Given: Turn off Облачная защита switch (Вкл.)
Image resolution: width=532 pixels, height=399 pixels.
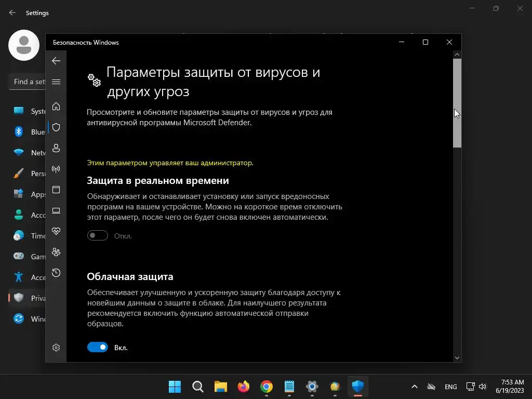Looking at the screenshot, I should pyautogui.click(x=97, y=347).
